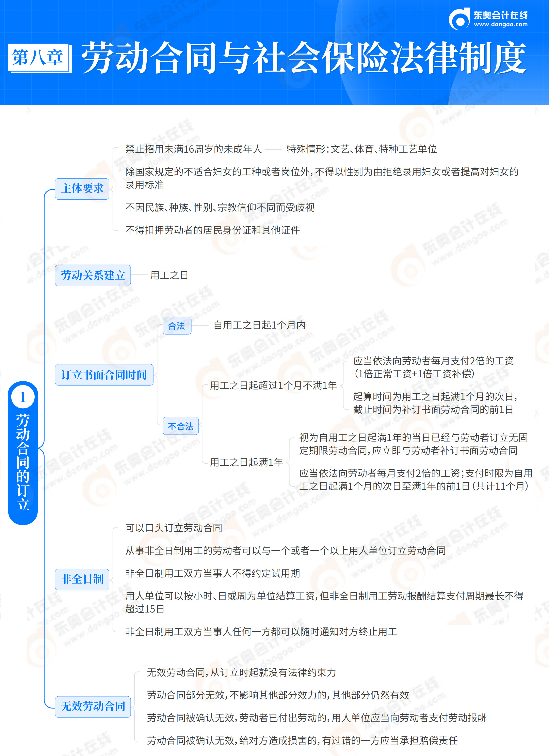
Task: Click the text 用工之日
Action: point(169,275)
